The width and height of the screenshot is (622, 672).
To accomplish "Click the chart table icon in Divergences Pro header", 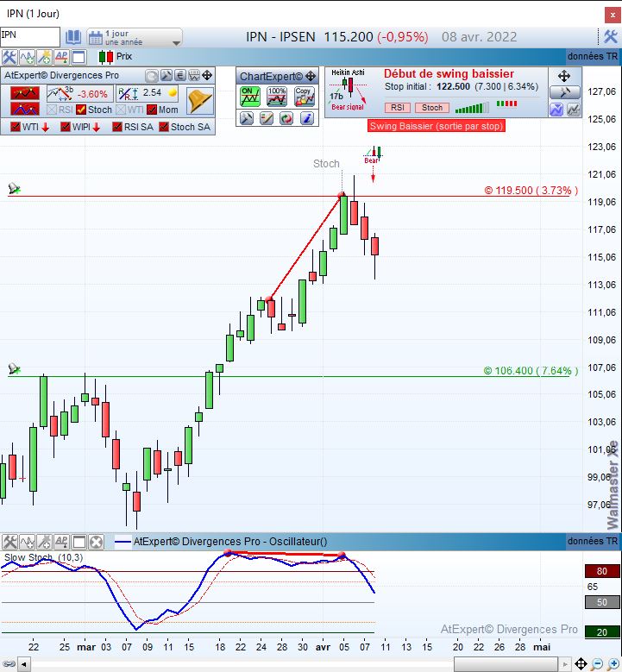I will click(194, 76).
